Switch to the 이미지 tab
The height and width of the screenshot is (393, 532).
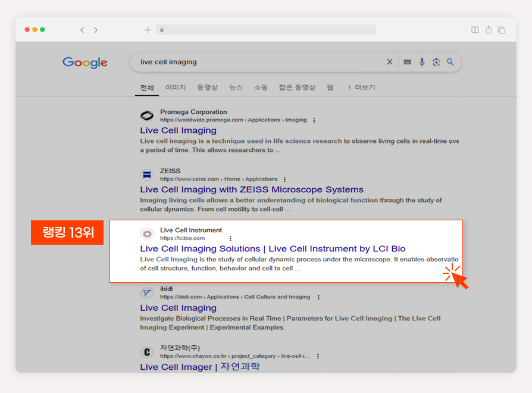pos(176,88)
